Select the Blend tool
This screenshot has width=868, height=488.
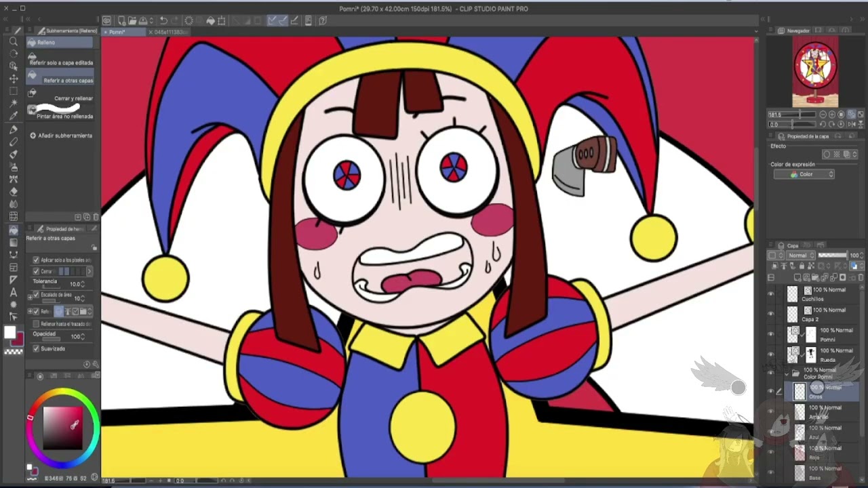pyautogui.click(x=13, y=204)
